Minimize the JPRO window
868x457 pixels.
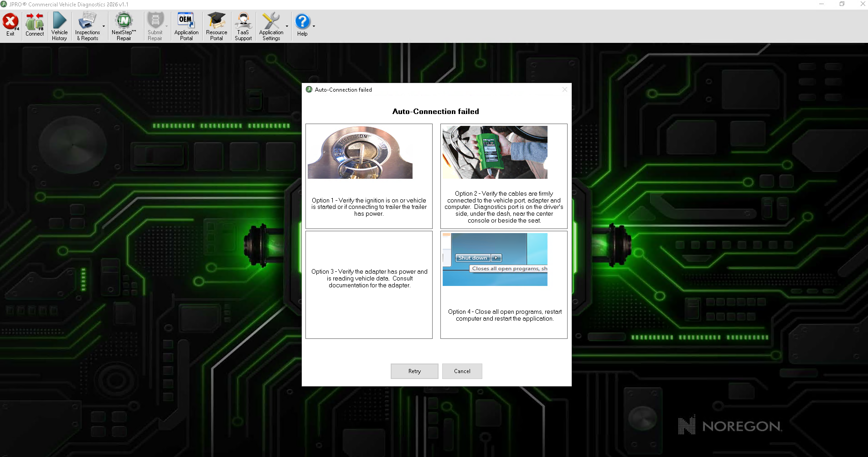click(x=821, y=4)
